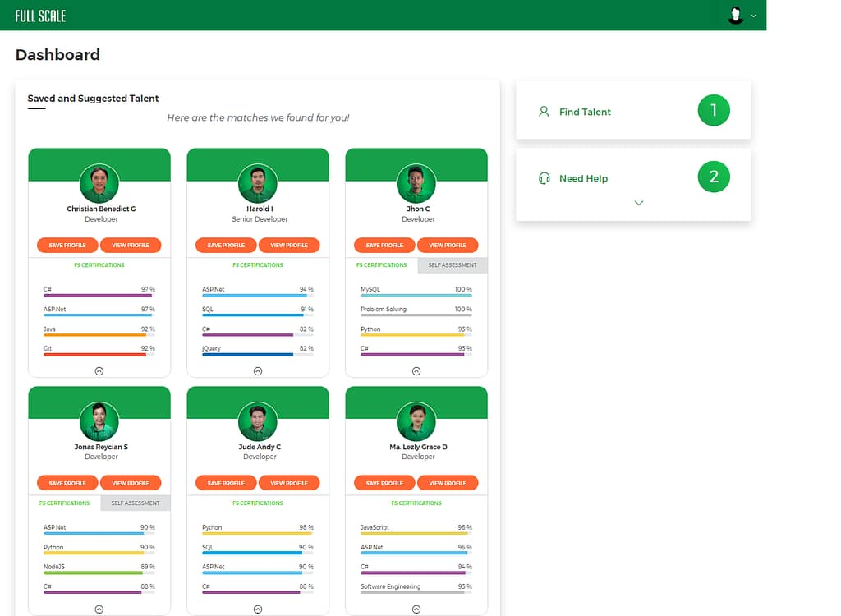The image size is (841, 616).
Task: Click SAVE PROFILE on Harold I's card
Action: (225, 245)
